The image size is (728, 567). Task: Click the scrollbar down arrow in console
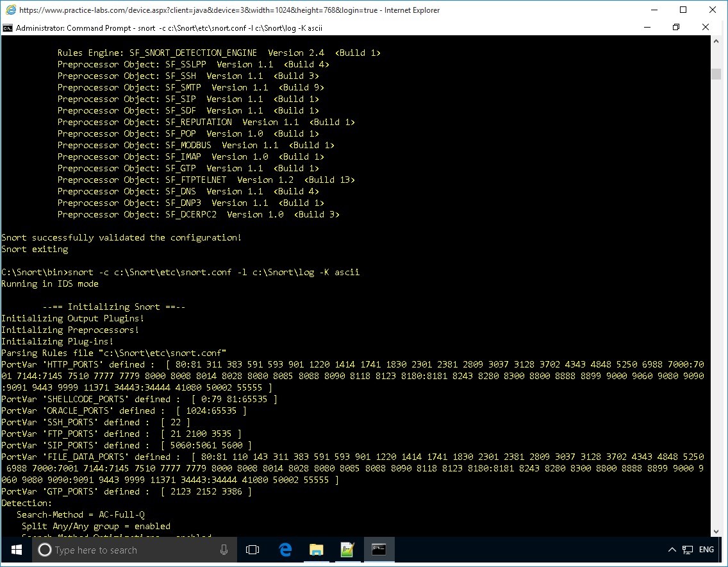pyautogui.click(x=716, y=530)
